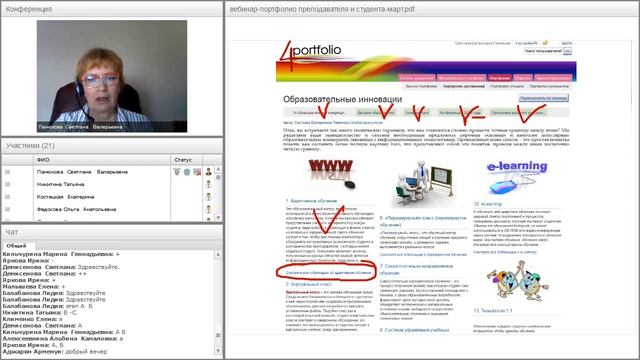Open the first subtab under Портфолио
The image size is (640, 360).
(x=421, y=87)
